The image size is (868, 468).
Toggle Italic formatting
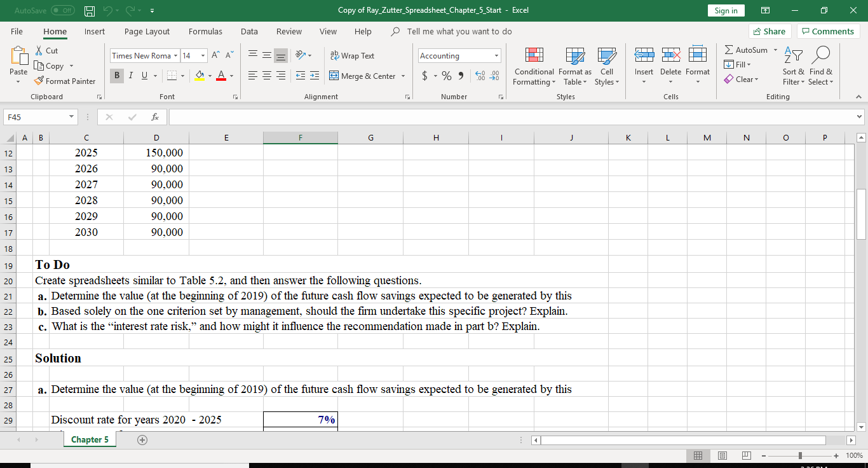130,75
